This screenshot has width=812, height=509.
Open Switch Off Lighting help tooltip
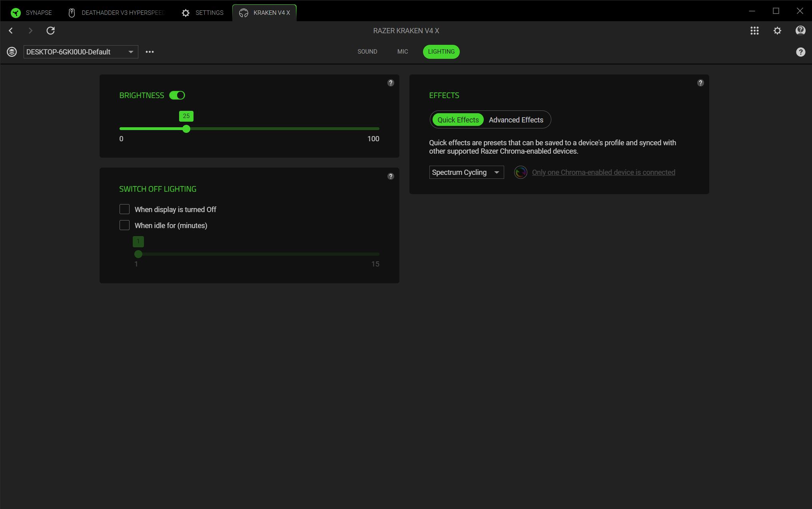pos(391,176)
